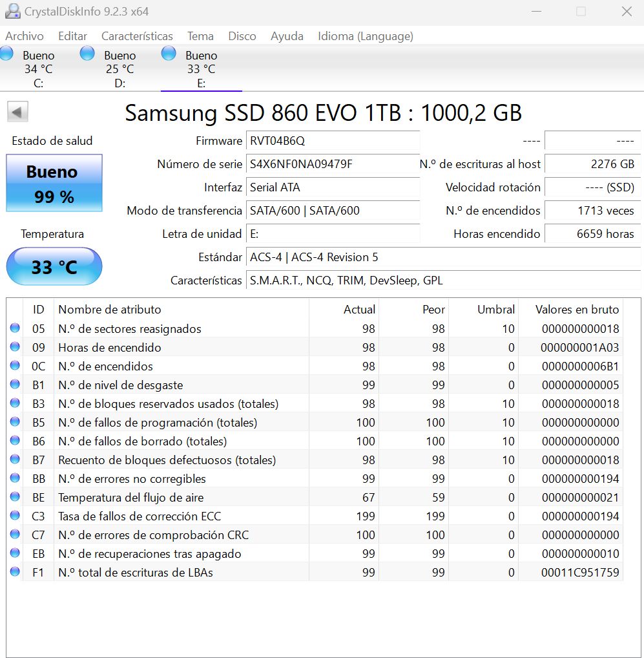Screen dimensions: 644x658
Task: Open the Tema menu
Action: coord(200,36)
